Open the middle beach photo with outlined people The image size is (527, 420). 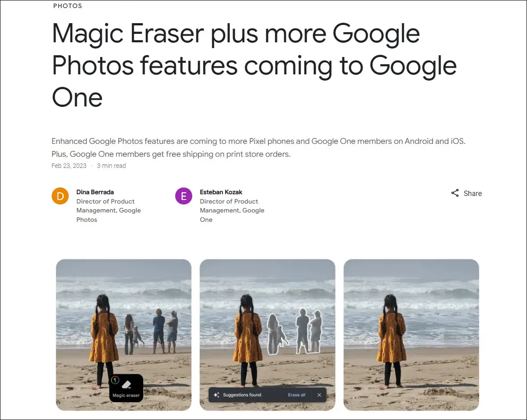point(268,335)
